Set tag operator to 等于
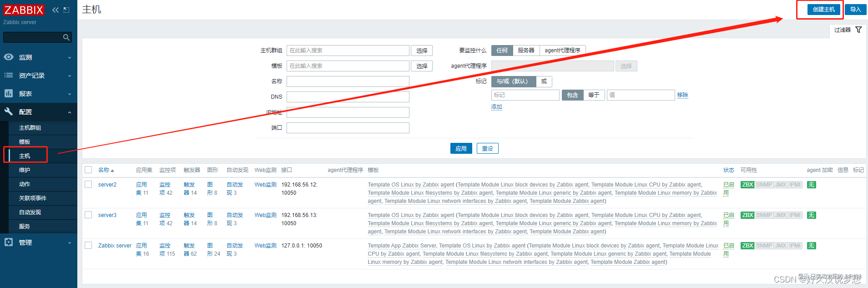 coord(594,95)
